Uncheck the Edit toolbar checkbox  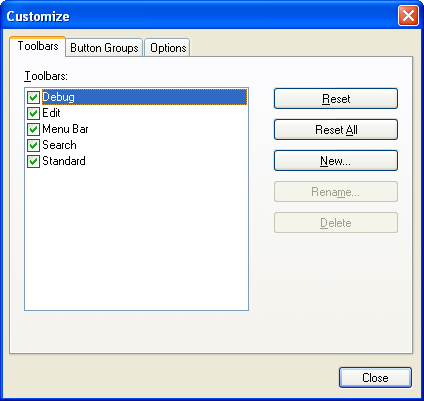coord(33,113)
